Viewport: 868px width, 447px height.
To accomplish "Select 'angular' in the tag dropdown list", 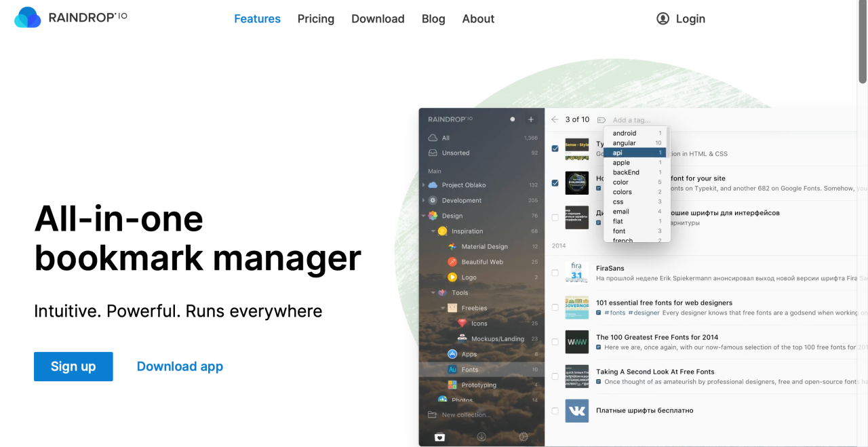I will coord(635,143).
